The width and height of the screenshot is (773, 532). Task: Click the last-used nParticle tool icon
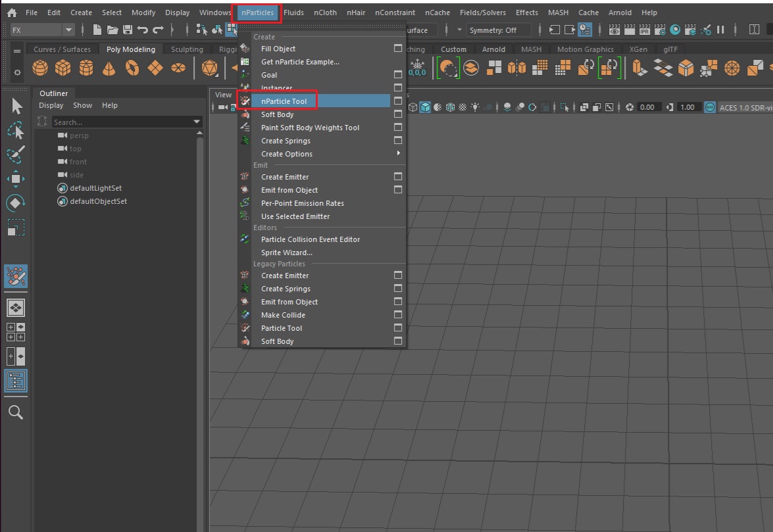(16, 276)
